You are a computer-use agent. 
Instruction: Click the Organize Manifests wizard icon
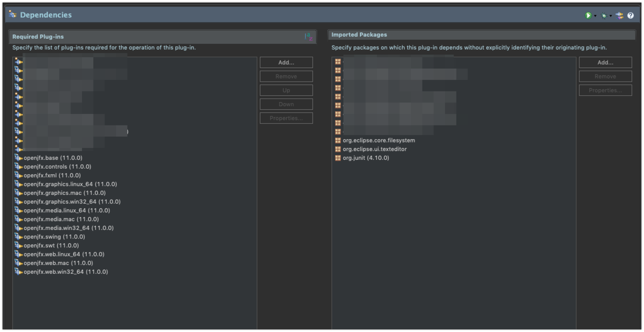tap(620, 16)
